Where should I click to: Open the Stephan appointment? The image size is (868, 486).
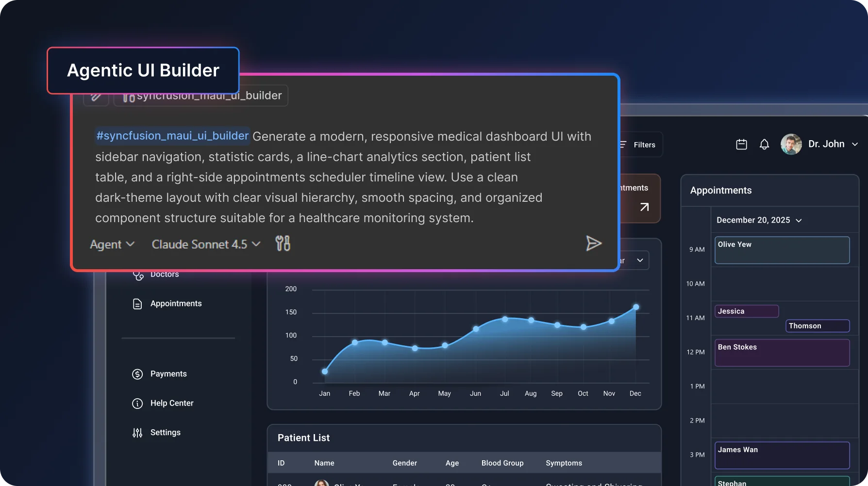(782, 481)
